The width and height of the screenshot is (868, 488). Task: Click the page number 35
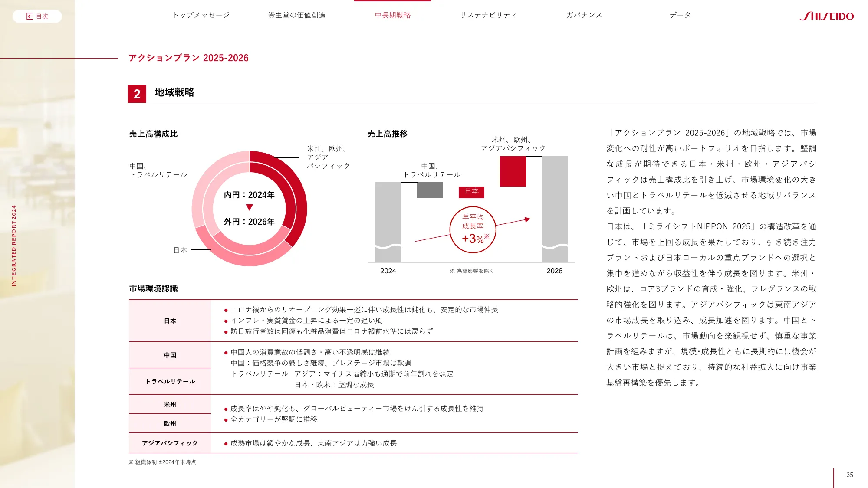coord(849,475)
